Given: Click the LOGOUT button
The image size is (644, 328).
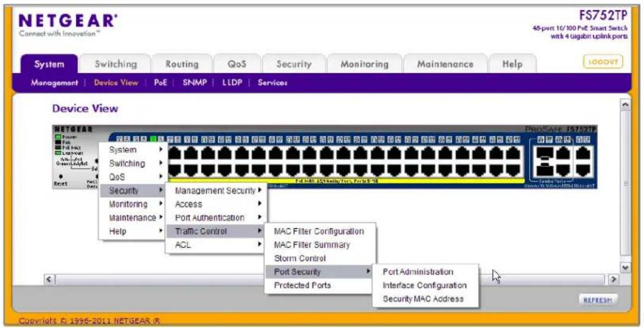Looking at the screenshot, I should 603,62.
